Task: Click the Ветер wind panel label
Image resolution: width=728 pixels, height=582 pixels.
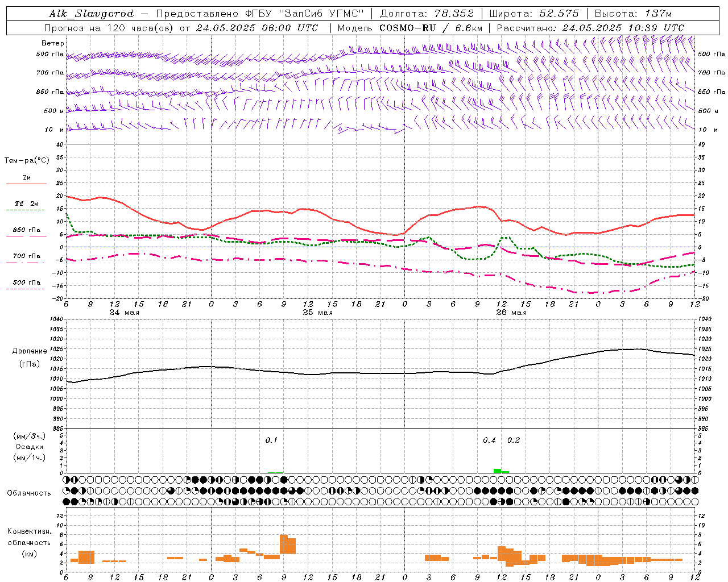Action: tap(52, 43)
